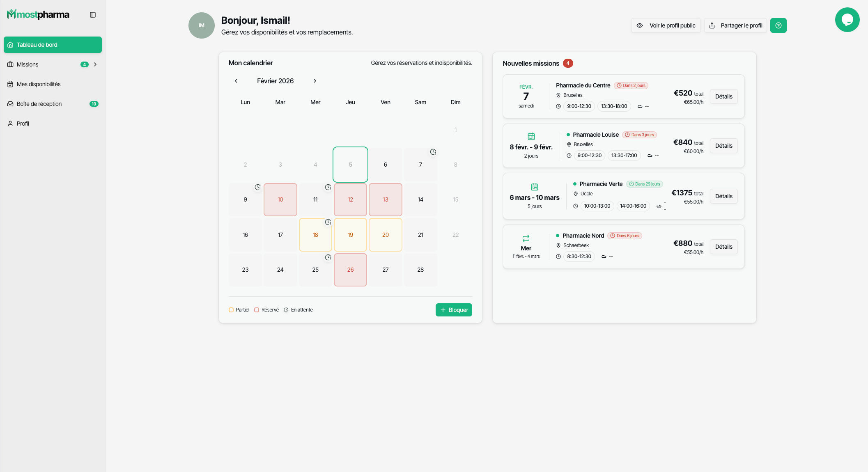Open the chat support bubble
Image resolution: width=868 pixels, height=472 pixels.
[847, 20]
